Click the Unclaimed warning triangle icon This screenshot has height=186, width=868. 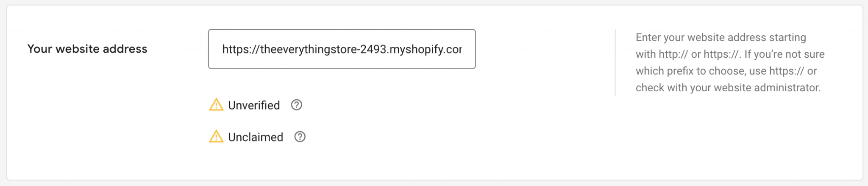tap(216, 137)
